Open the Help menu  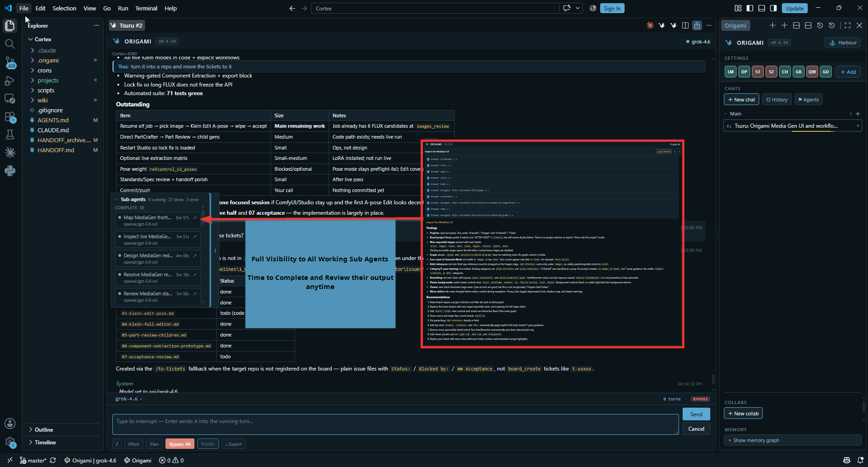click(170, 8)
